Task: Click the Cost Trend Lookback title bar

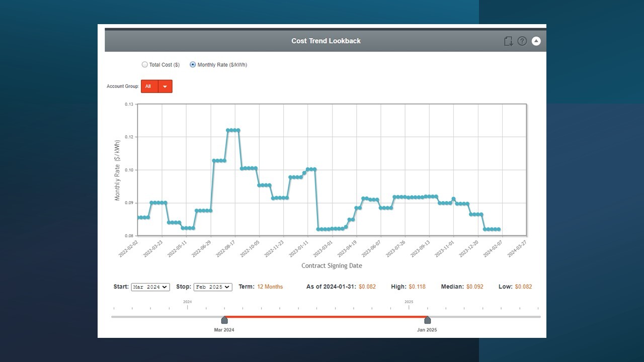Action: point(326,41)
